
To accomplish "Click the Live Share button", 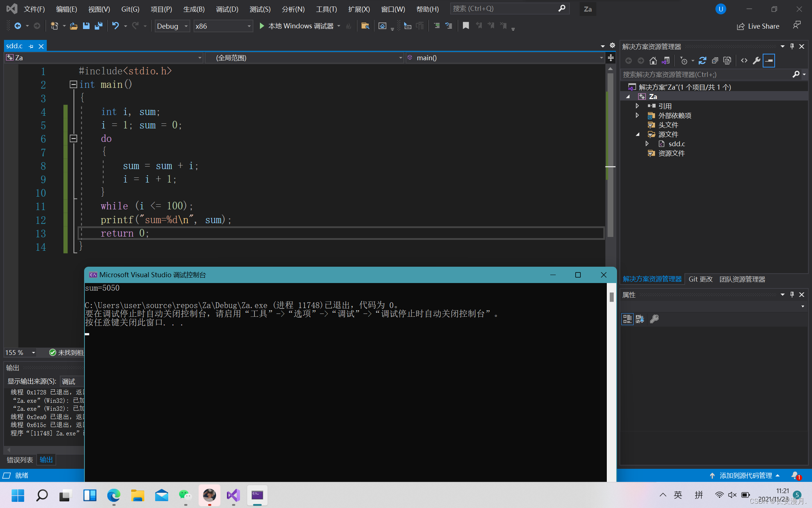I will [758, 26].
